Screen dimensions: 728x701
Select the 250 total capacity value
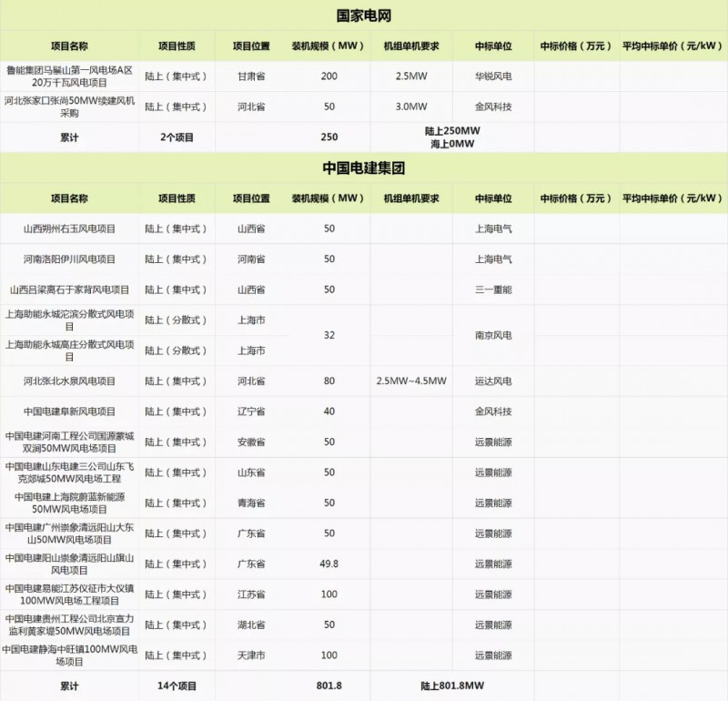pyautogui.click(x=329, y=137)
